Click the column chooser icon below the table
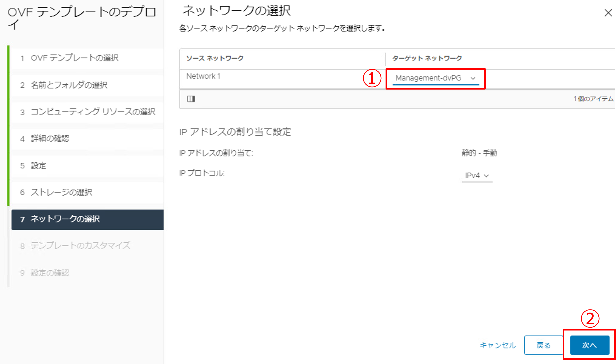 191,99
